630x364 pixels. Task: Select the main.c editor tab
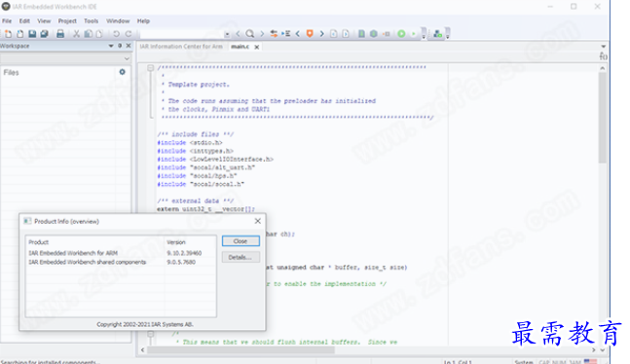click(240, 47)
